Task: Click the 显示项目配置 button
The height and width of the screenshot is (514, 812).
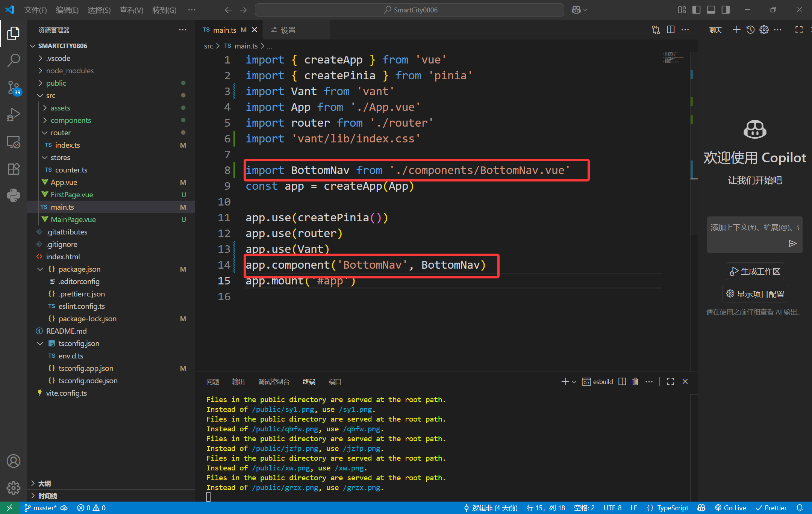Action: pyautogui.click(x=755, y=294)
